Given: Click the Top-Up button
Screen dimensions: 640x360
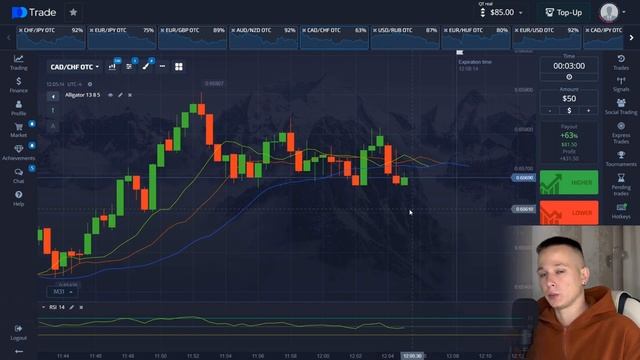Looking at the screenshot, I should (x=564, y=13).
